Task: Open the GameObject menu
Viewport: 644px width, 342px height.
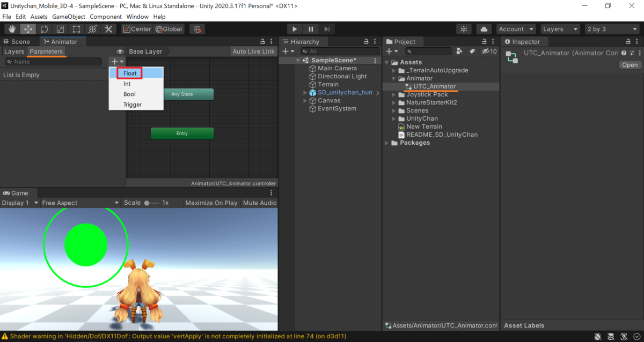Action: pyautogui.click(x=68, y=17)
